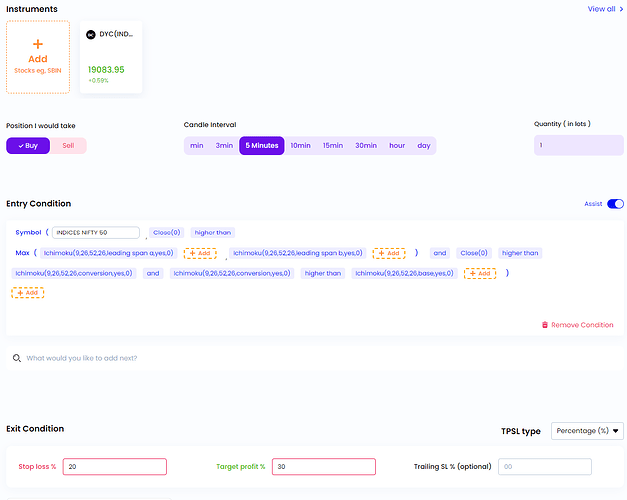The height and width of the screenshot is (500, 627).
Task: Click 'higher than' before Ichimoku base chip
Action: click(323, 274)
